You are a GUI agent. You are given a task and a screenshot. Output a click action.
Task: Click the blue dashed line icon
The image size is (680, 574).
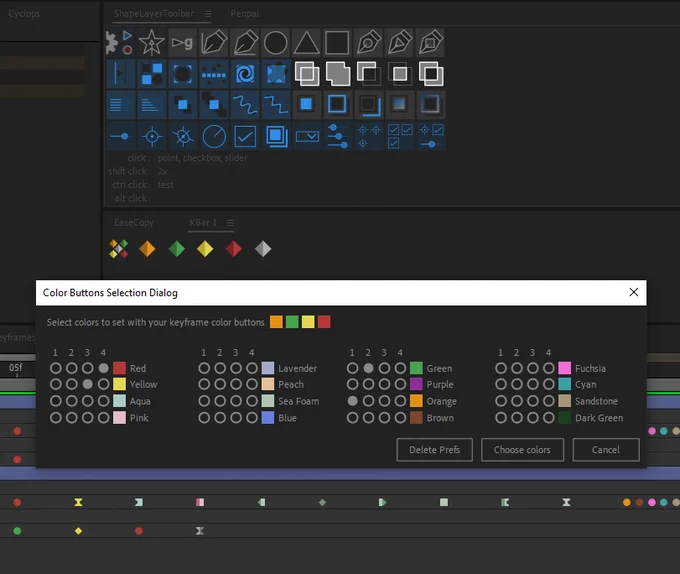[214, 74]
